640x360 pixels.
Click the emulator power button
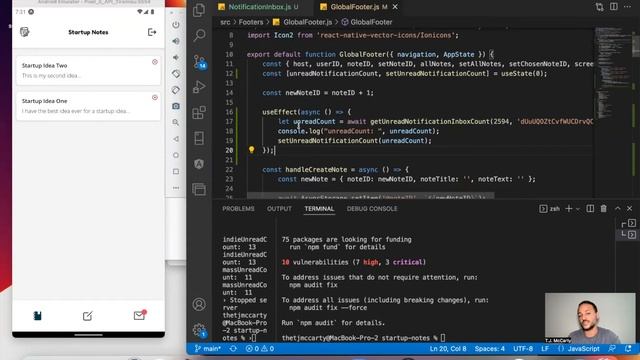176,25
